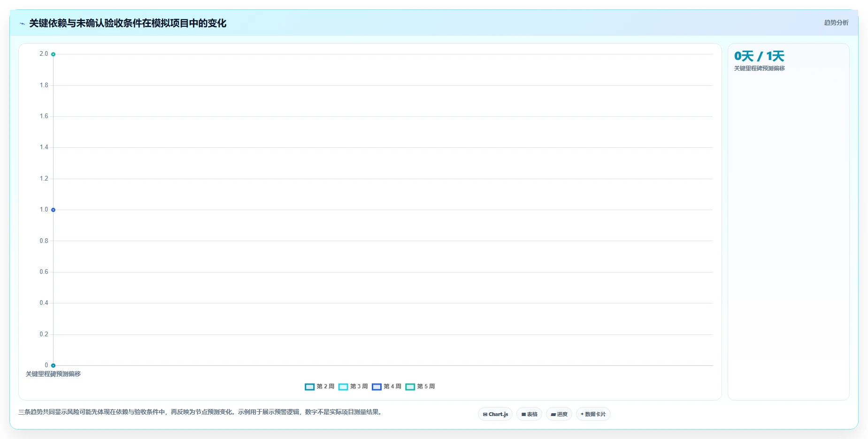Click the metric card caption 关键里程碑预测偏移

coord(759,68)
